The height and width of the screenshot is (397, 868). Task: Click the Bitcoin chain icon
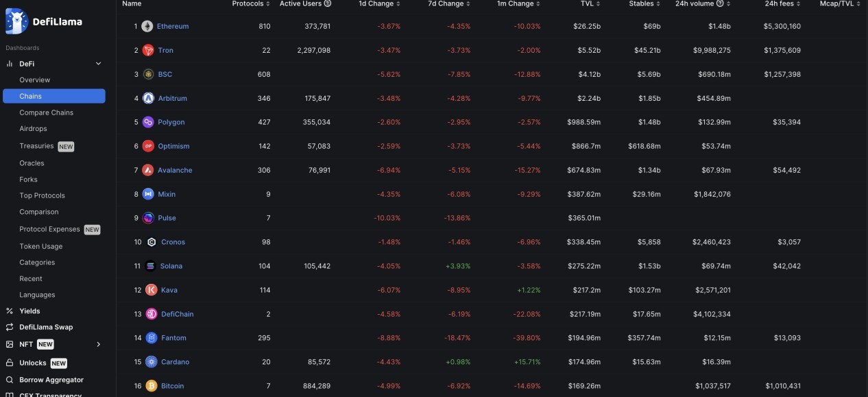click(151, 386)
